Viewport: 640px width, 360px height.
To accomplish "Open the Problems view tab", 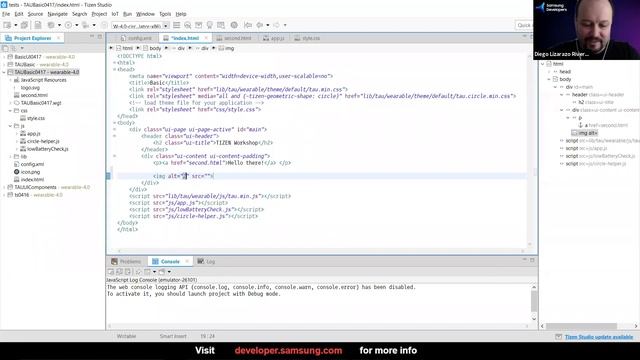I will pos(126,262).
